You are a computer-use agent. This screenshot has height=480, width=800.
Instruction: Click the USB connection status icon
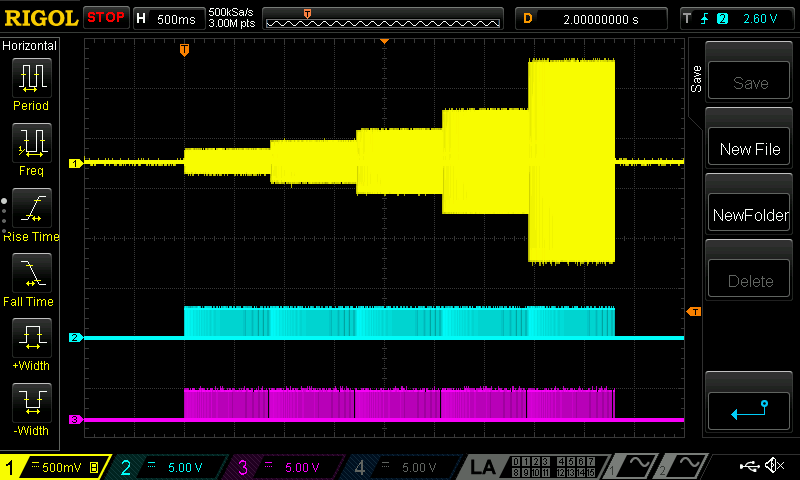click(749, 466)
